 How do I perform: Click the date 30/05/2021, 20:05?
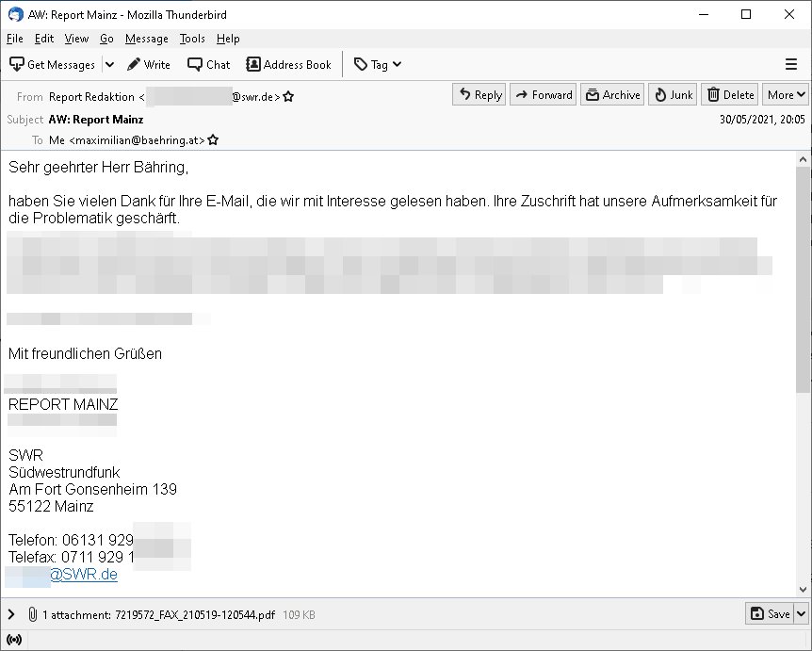tap(762, 120)
